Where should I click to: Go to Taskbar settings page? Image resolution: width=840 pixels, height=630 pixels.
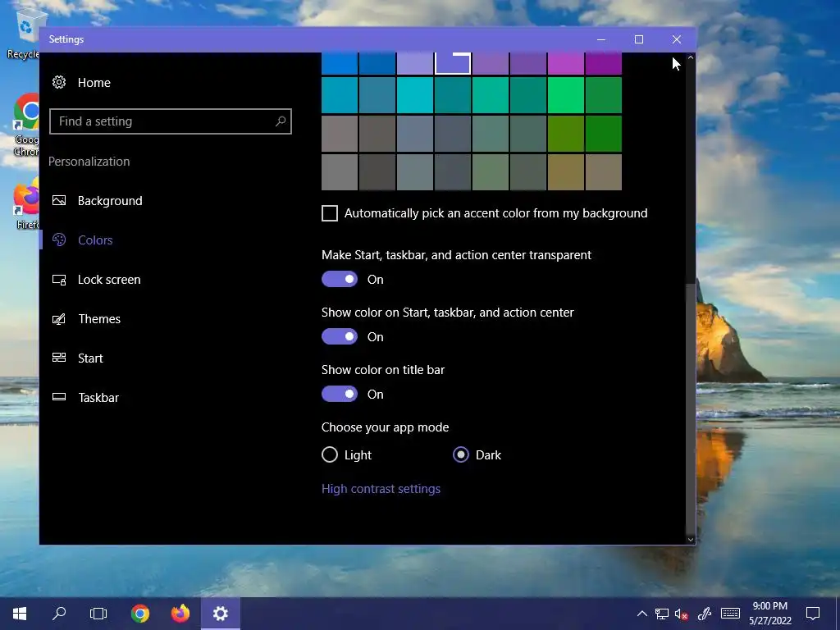click(x=98, y=398)
